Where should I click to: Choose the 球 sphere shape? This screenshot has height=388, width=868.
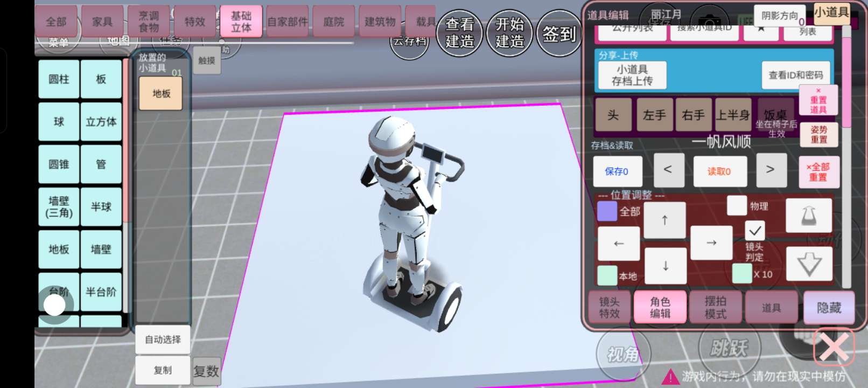59,122
